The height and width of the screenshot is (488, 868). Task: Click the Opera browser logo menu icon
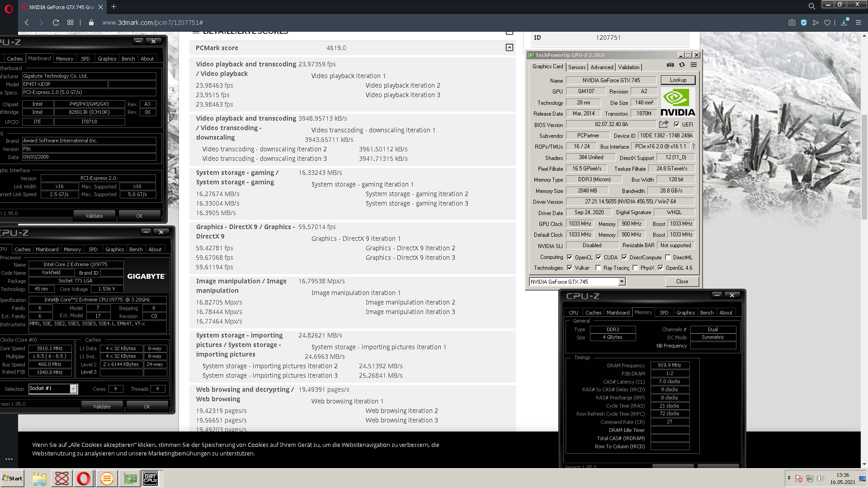pyautogui.click(x=9, y=9)
